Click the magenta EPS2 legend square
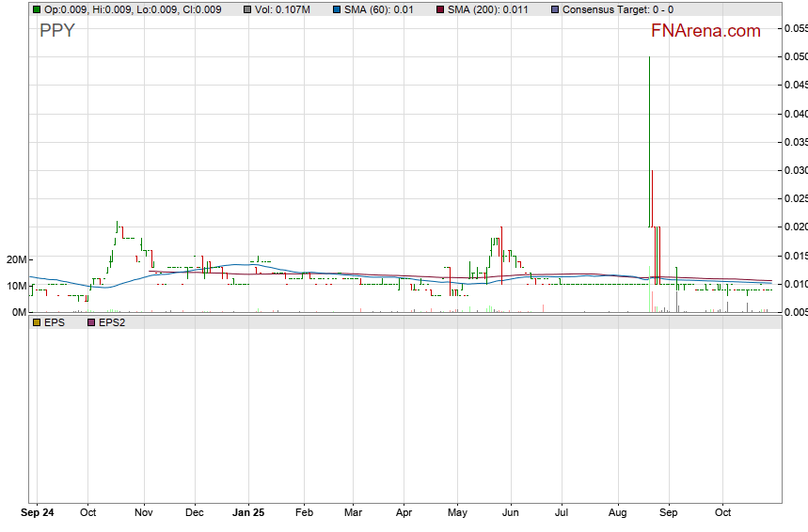Viewport: 808px width, 532px height. (x=91, y=322)
